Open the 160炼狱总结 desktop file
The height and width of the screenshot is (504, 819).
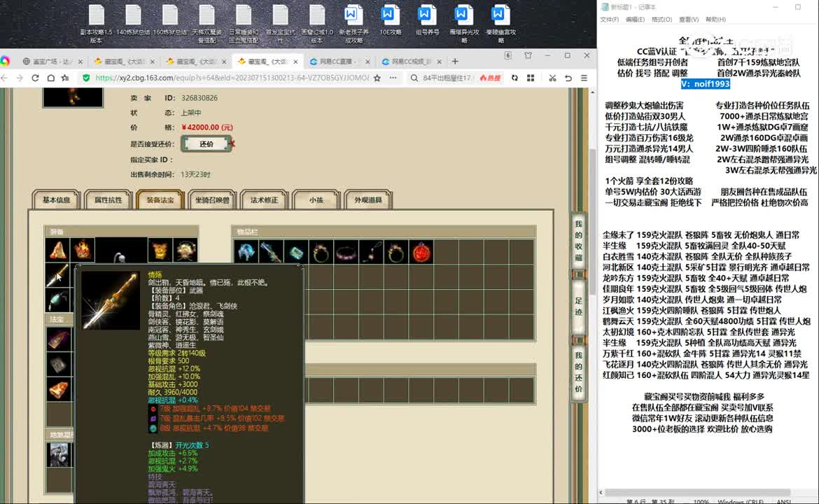pos(170,21)
